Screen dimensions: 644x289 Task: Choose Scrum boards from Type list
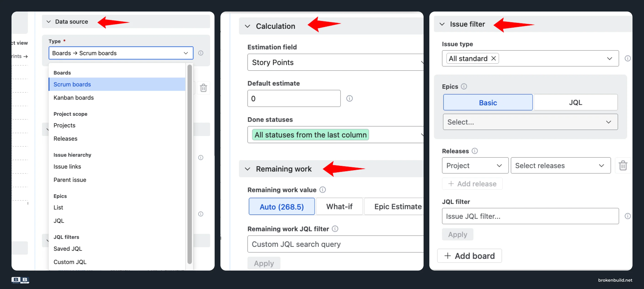[117, 84]
